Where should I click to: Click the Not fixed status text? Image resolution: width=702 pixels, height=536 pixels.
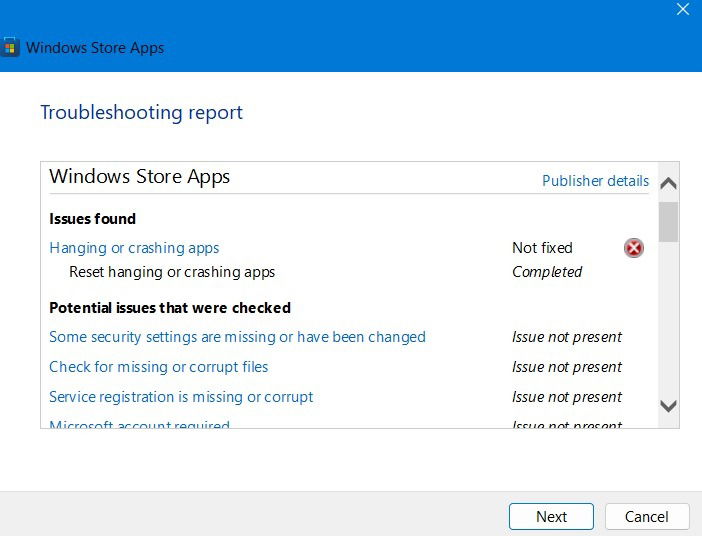[542, 248]
